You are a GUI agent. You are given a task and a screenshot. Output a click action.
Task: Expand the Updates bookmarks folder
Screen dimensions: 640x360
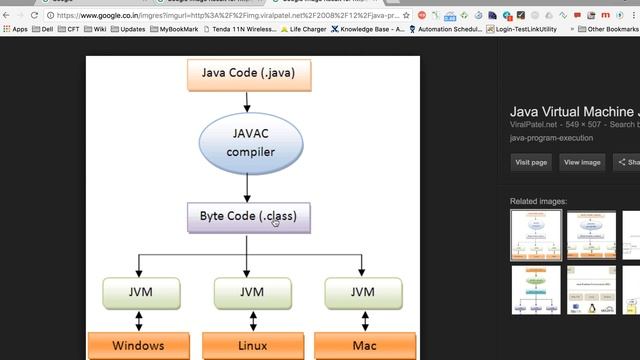pyautogui.click(x=128, y=29)
